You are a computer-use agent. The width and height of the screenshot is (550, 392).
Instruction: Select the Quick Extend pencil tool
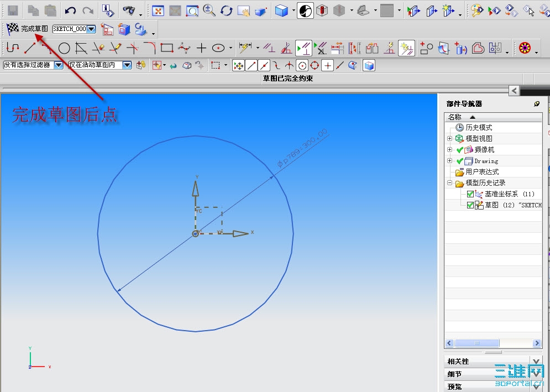coord(116,48)
